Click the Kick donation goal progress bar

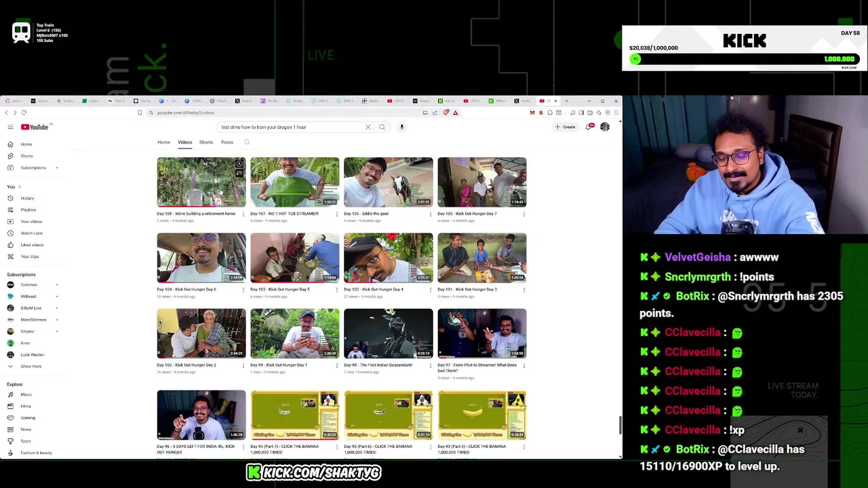click(x=744, y=59)
